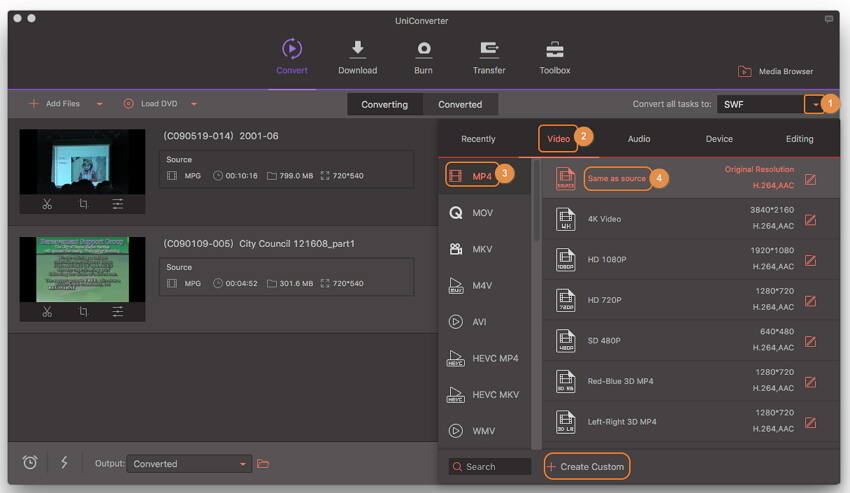The width and height of the screenshot is (850, 493).
Task: Edit the SD 480P preset settings
Action: 810,341
